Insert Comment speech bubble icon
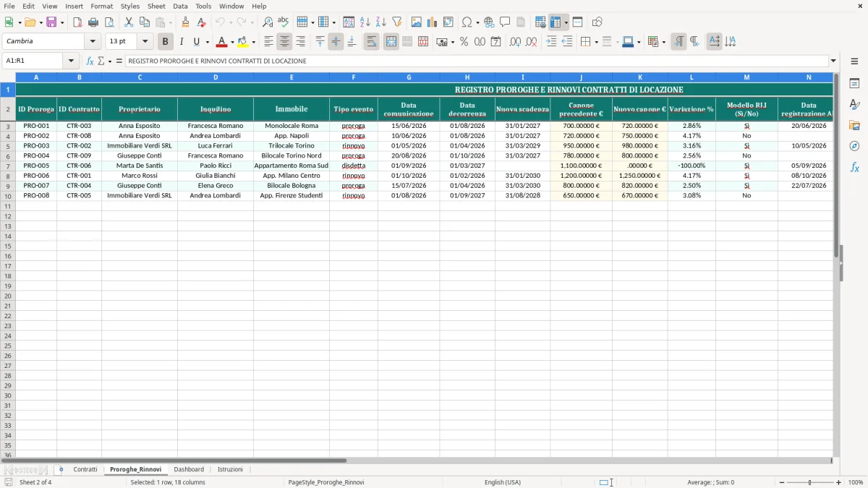This screenshot has width=868, height=488. tap(505, 22)
